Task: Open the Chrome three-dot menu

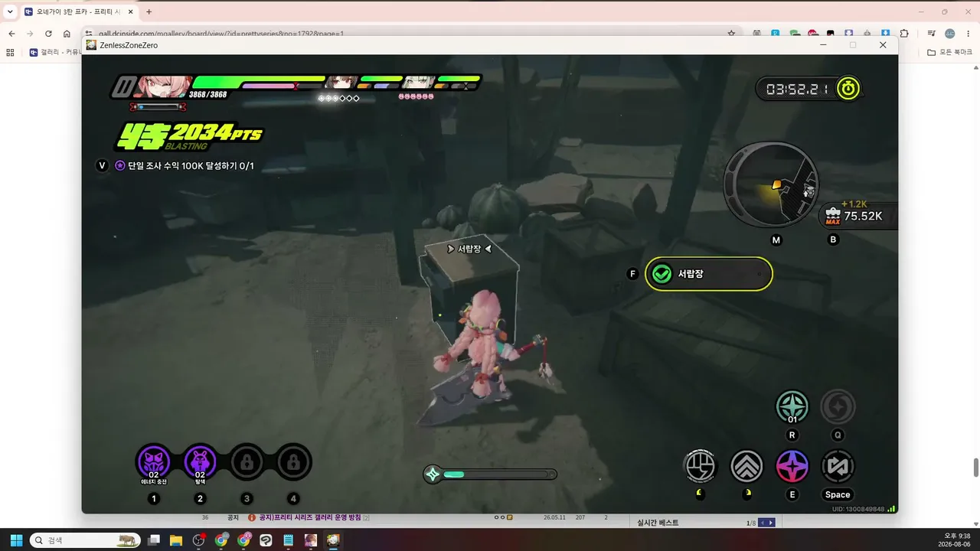Action: click(x=968, y=34)
